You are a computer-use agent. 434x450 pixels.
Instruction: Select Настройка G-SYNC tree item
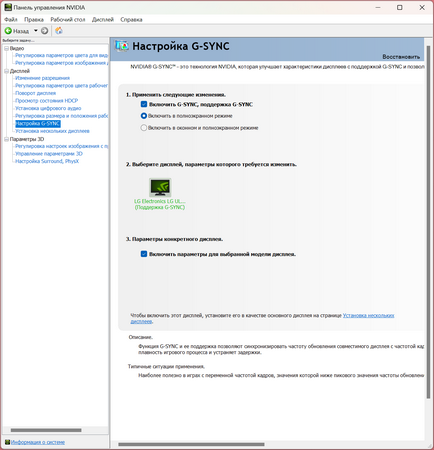click(x=38, y=124)
